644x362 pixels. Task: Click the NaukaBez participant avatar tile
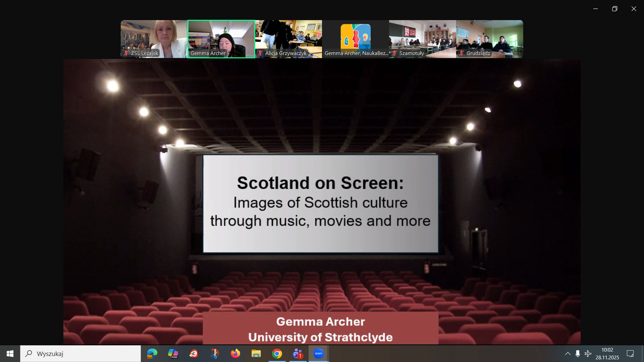[x=356, y=38]
